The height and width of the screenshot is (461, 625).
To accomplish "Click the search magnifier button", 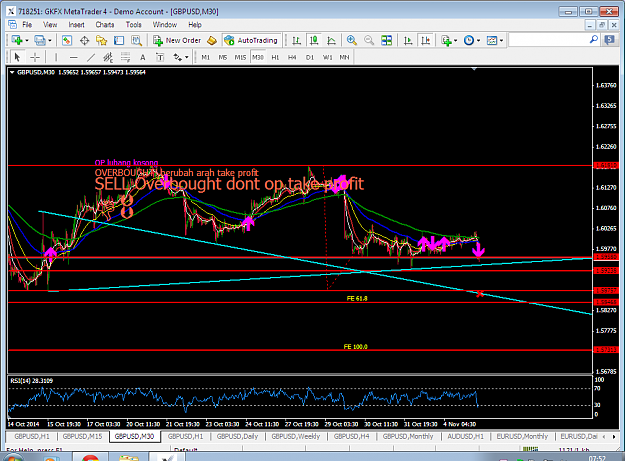I will [x=594, y=39].
